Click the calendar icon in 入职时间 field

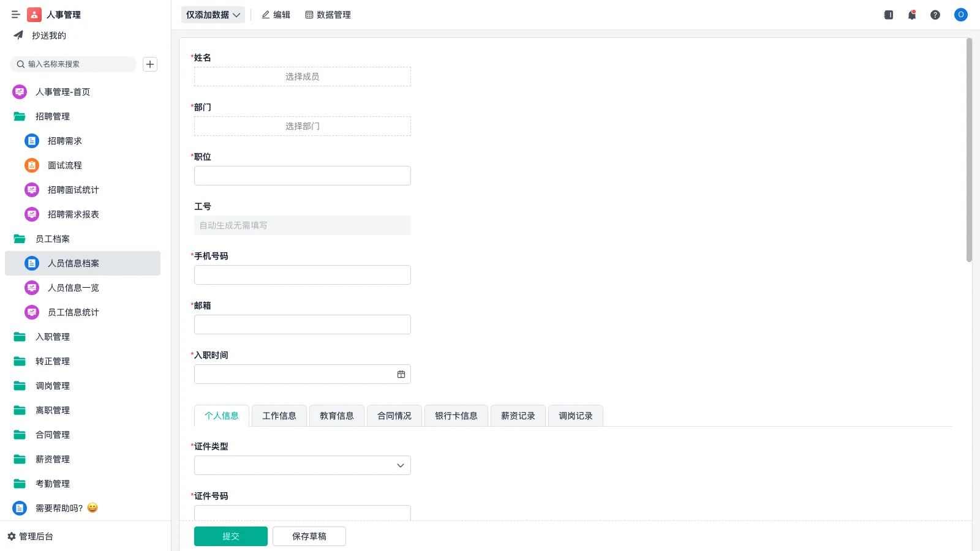pyautogui.click(x=401, y=373)
